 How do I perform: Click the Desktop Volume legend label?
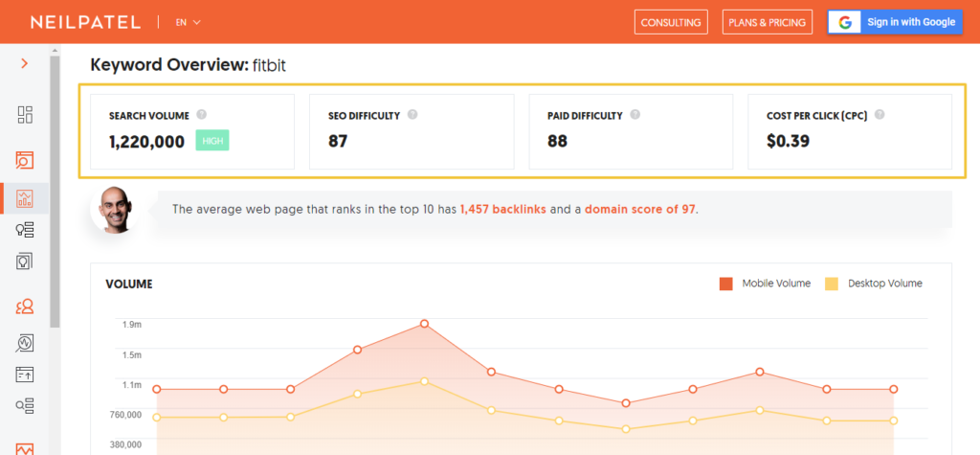(x=885, y=284)
